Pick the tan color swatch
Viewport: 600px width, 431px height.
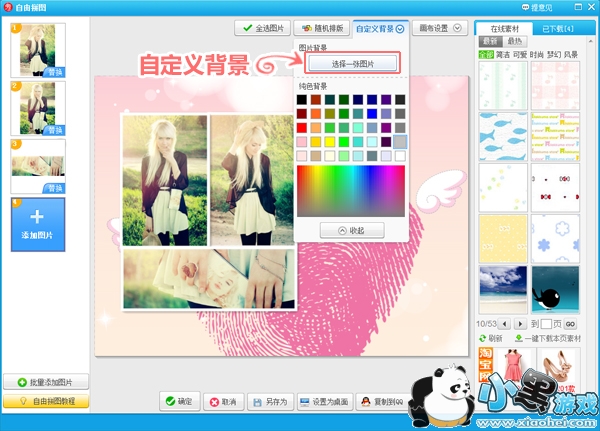tap(316, 156)
